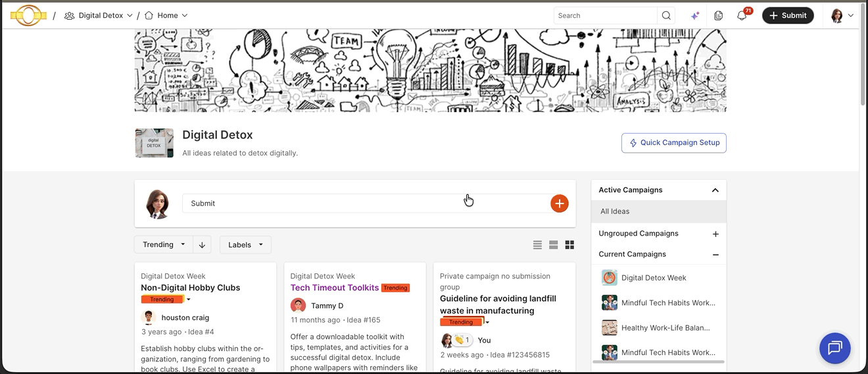Click the orange plus submit icon
The width and height of the screenshot is (868, 374).
coord(560,203)
